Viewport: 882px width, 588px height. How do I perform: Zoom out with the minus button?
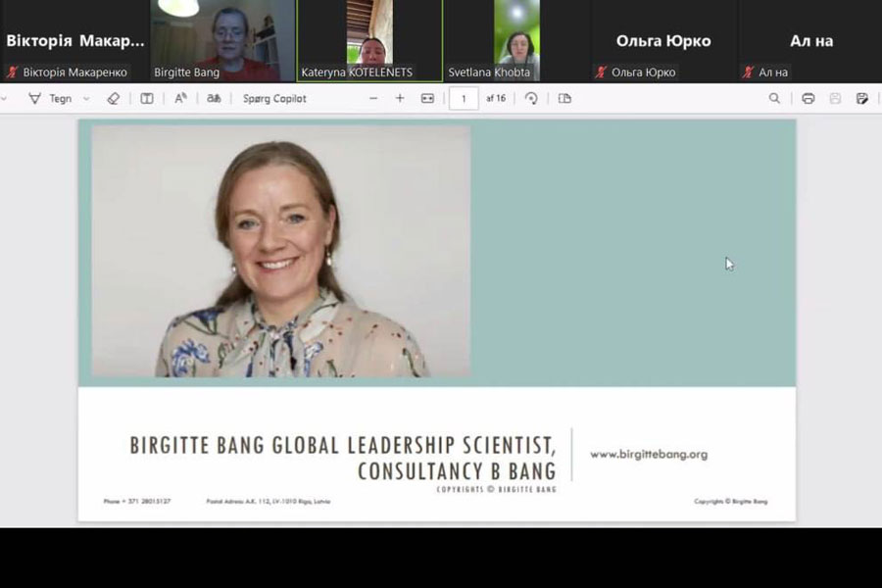373,98
